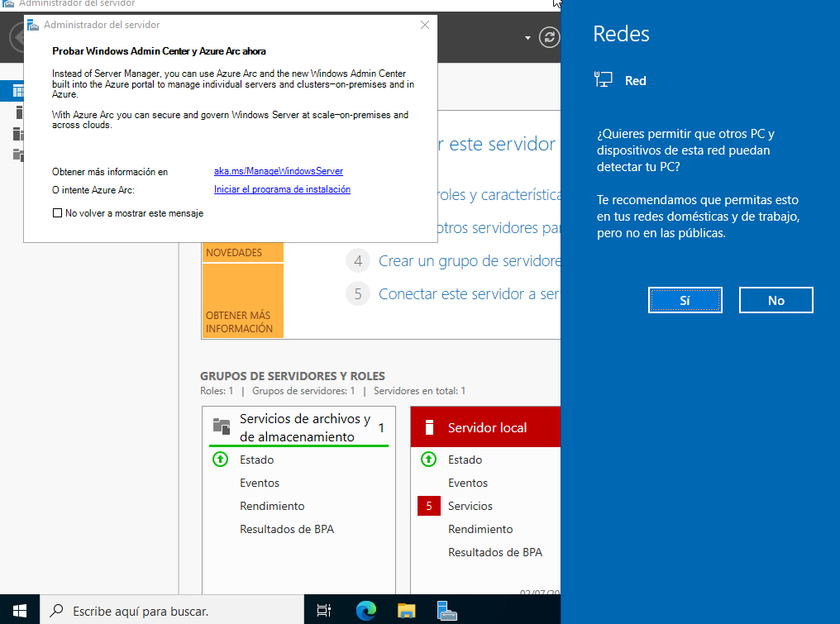Click the Red network icon

click(x=604, y=80)
